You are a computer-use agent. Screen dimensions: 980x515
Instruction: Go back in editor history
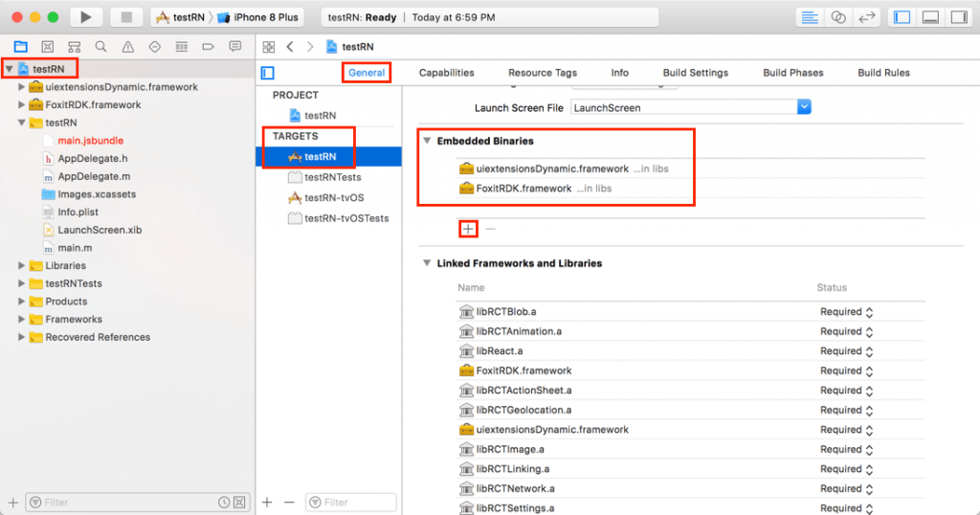click(290, 47)
